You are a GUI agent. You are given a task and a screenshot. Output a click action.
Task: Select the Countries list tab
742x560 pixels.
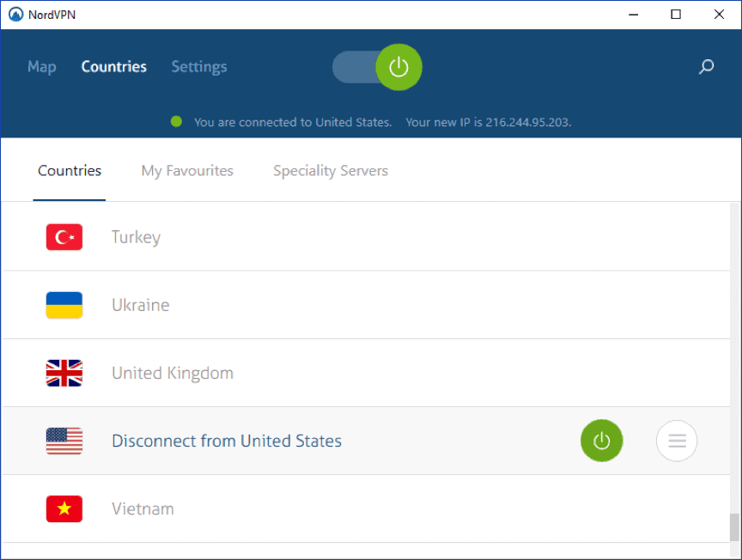click(x=70, y=170)
